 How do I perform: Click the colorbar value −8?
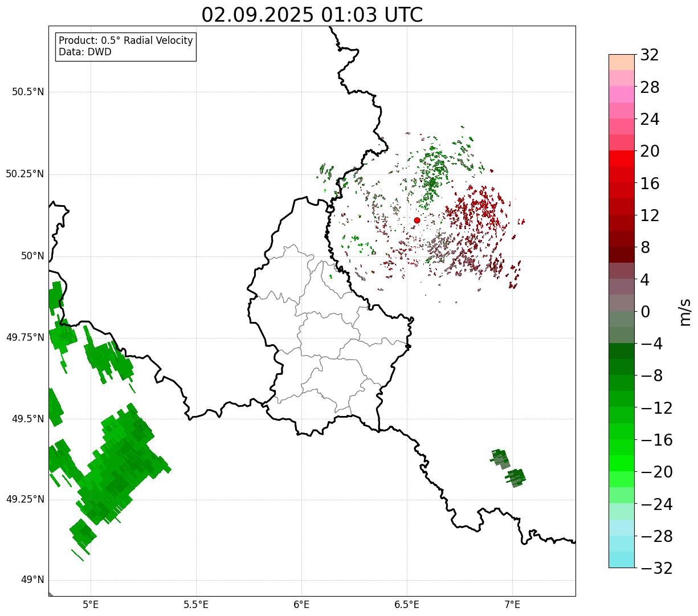point(651,376)
